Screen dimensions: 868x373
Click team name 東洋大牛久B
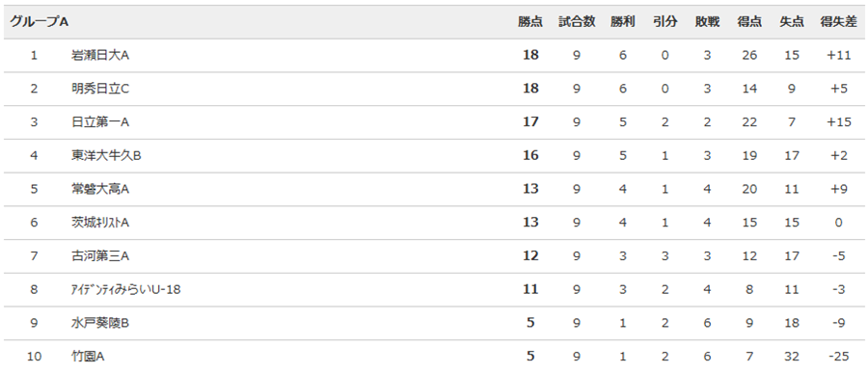click(x=106, y=155)
